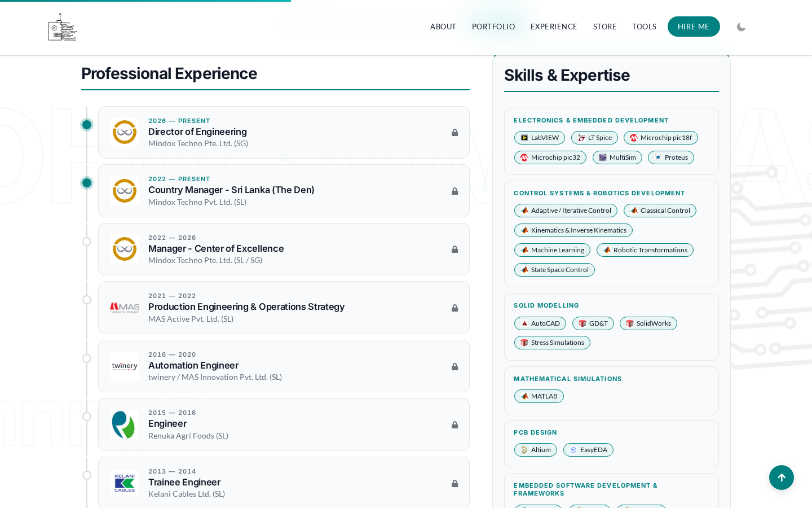Click the scroll-to-top arrow button
This screenshot has width=812, height=508.
tap(782, 478)
